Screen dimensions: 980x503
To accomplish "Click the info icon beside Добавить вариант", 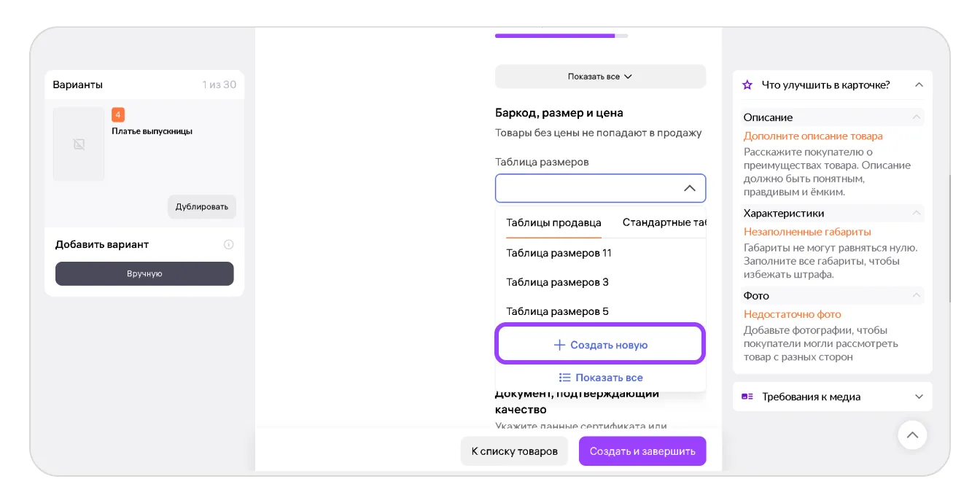I will [x=228, y=244].
